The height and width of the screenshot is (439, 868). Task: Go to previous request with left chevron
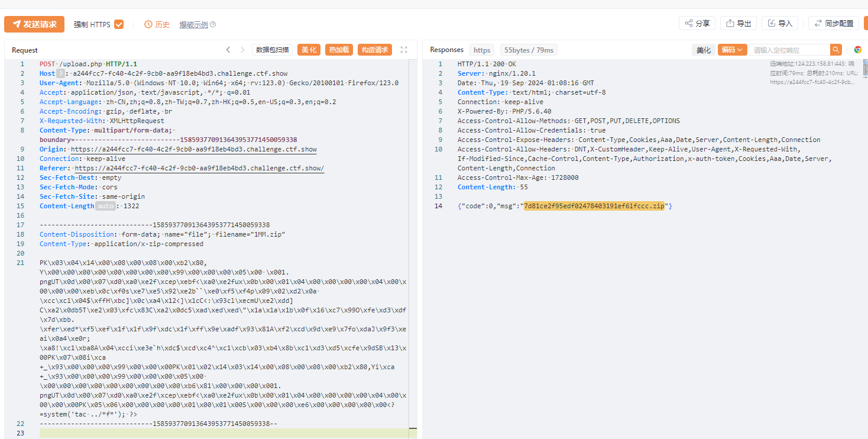pyautogui.click(x=228, y=50)
